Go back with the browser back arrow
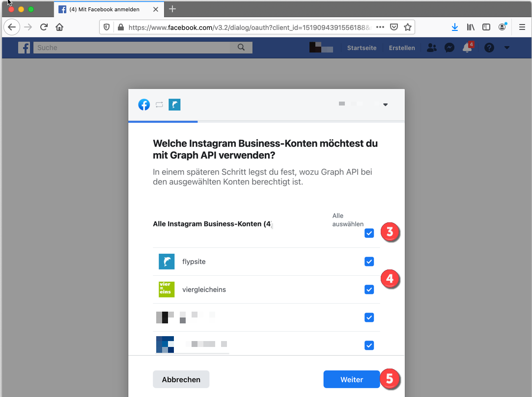Viewport: 532px width, 397px height. (12, 27)
